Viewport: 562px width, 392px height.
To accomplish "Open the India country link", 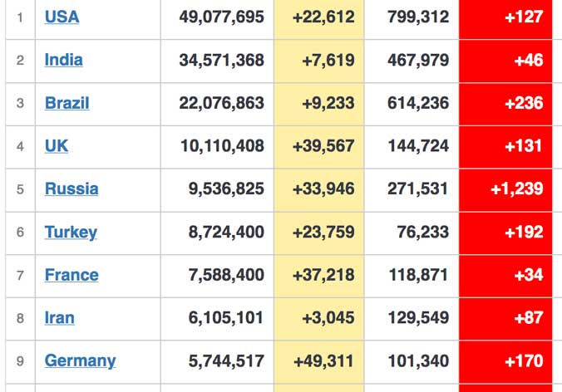I will coord(63,60).
